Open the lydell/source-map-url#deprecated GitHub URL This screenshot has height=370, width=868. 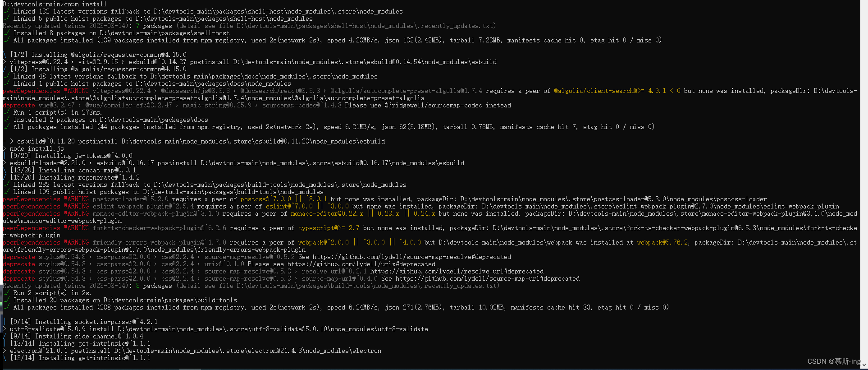[488, 278]
